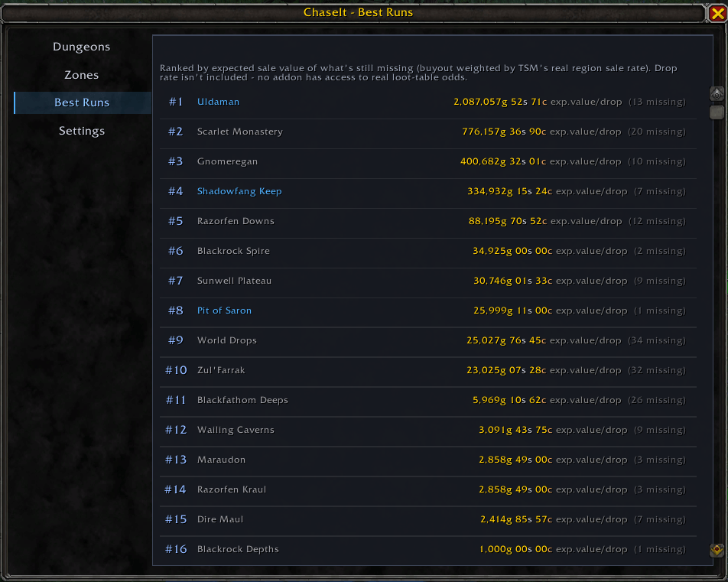Select the Best Runs tab
Viewport: 728px width, 582px height.
click(x=82, y=102)
